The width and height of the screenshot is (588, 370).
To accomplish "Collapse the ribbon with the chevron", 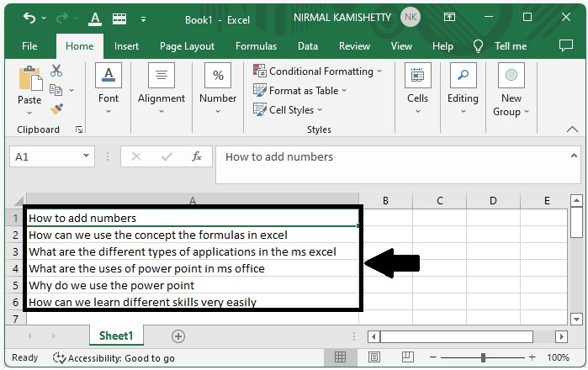I will [572, 129].
